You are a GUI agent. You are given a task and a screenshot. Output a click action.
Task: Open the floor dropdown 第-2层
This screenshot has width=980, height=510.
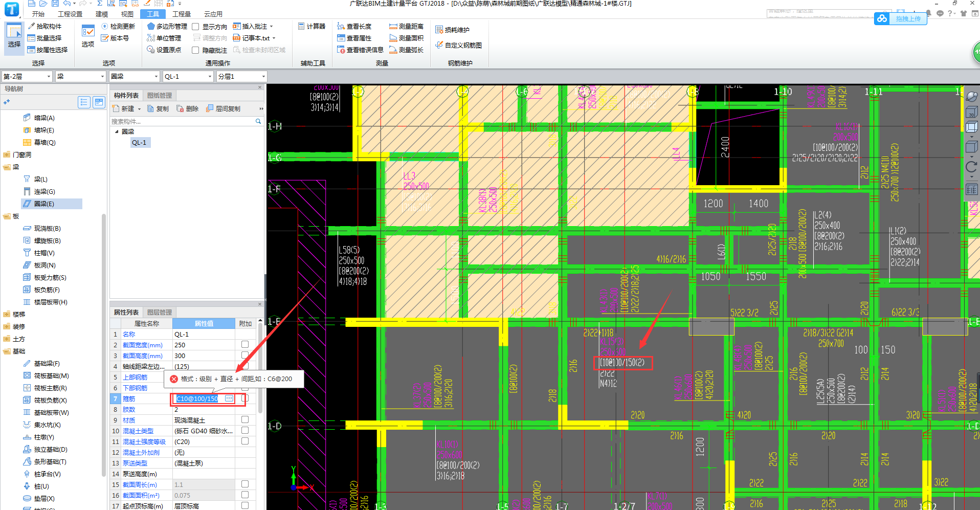pos(27,76)
